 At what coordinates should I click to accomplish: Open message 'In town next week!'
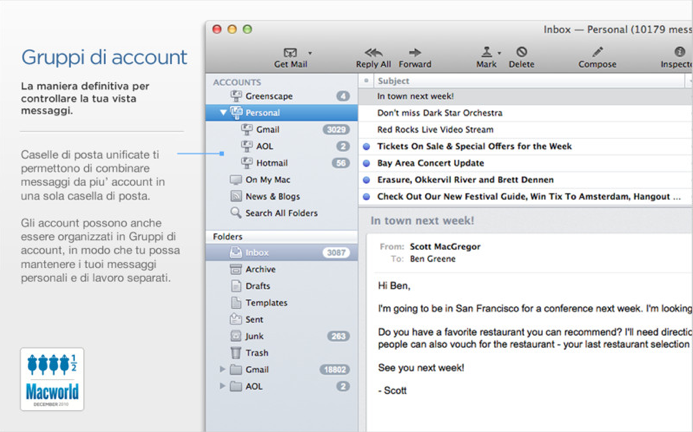click(x=525, y=96)
